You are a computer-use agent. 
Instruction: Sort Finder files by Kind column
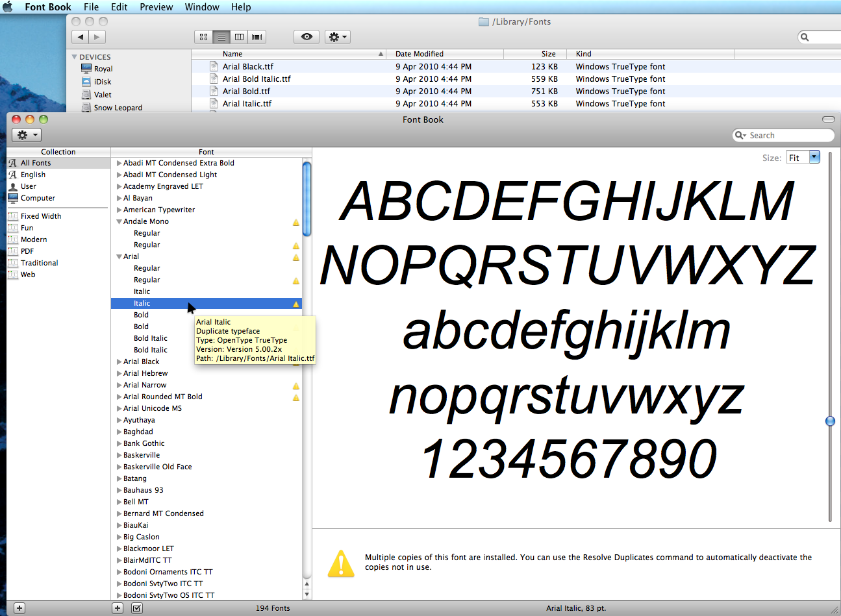click(651, 54)
